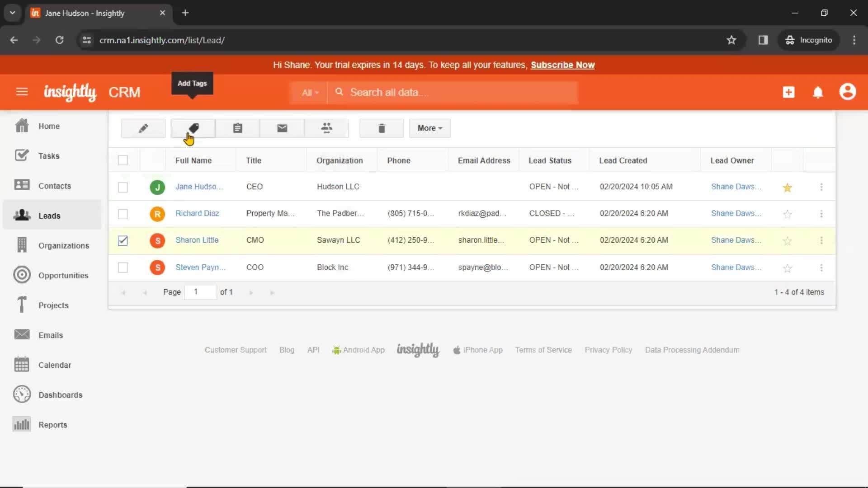Image resolution: width=868 pixels, height=488 pixels.
Task: Click the Link Contacts icon in toolbar
Action: click(x=326, y=128)
